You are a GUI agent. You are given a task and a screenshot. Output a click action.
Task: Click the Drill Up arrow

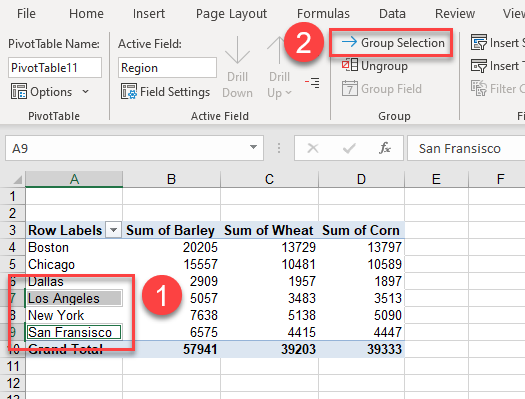279,50
